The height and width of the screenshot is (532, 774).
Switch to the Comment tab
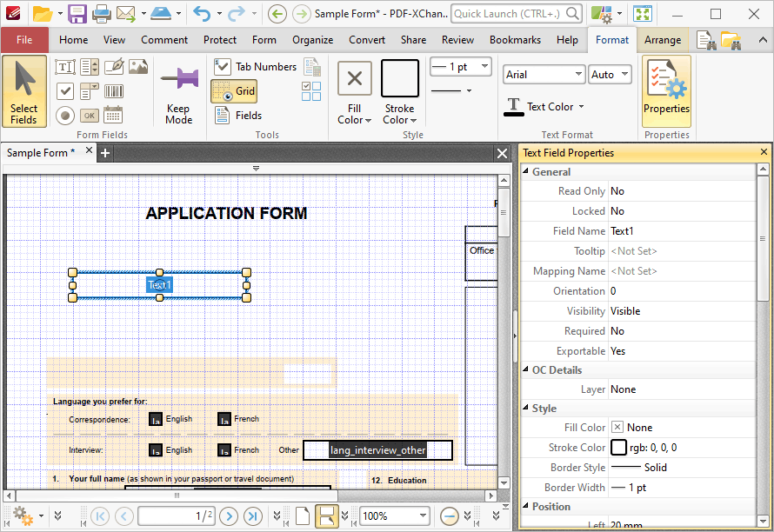click(x=164, y=40)
